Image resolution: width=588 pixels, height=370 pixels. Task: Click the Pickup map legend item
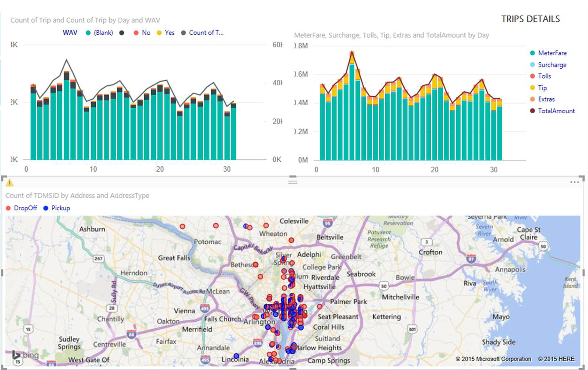click(57, 208)
